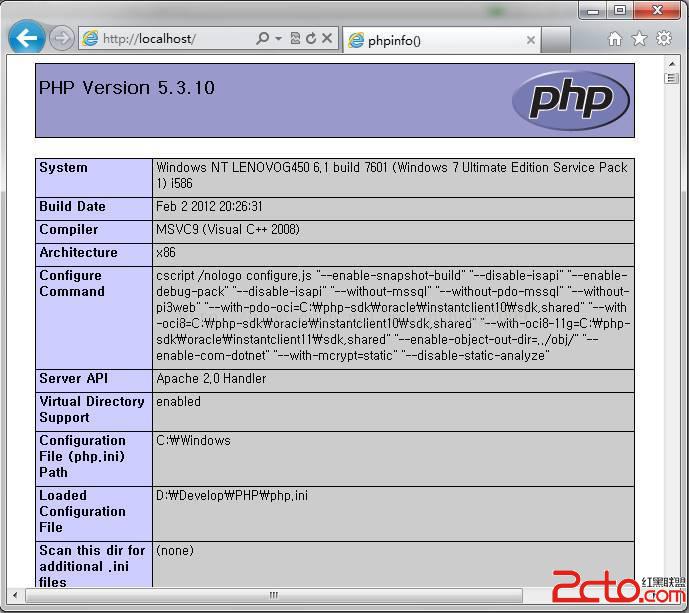This screenshot has height=613, width=689.
Task: Click the Loaded Configuration File php.ini path
Action: click(232, 496)
